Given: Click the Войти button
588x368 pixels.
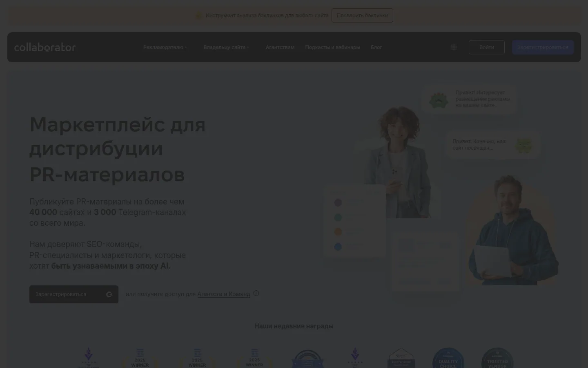Looking at the screenshot, I should click(x=486, y=47).
